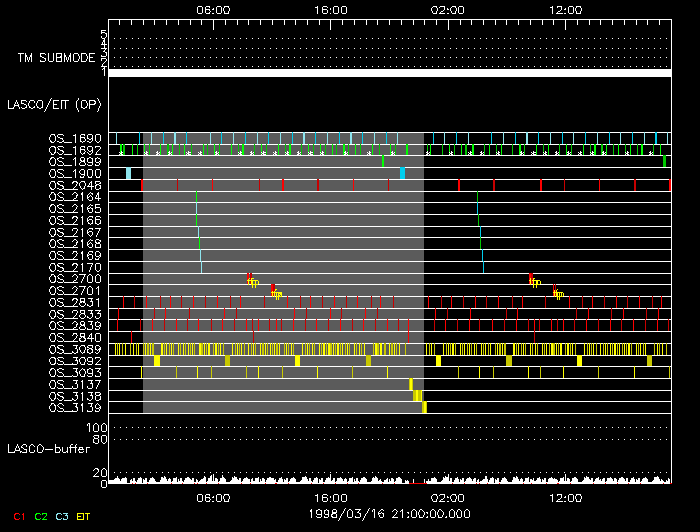The height and width of the screenshot is (532, 700).
Task: Select the OS_2840 red marker before the shaded region
Action: pos(131,337)
